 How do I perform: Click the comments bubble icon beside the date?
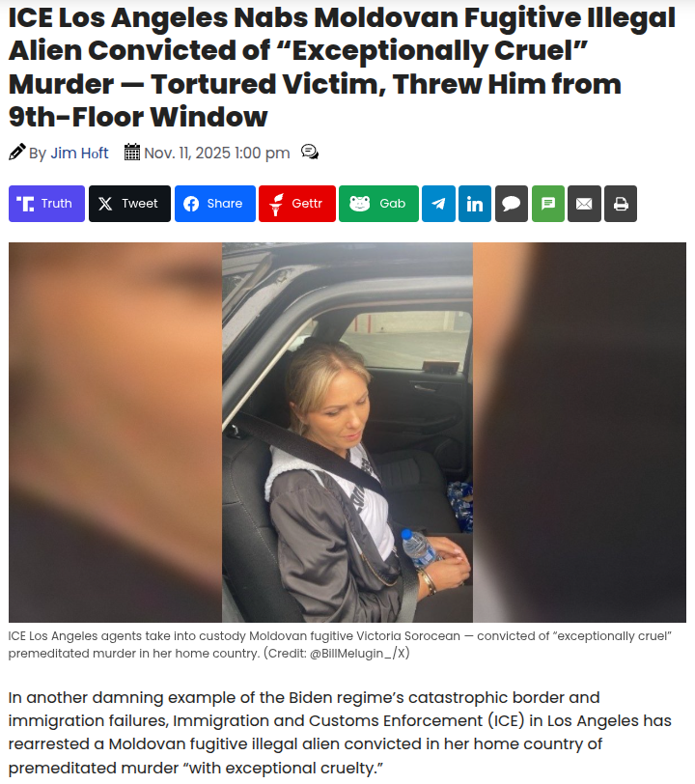(310, 152)
